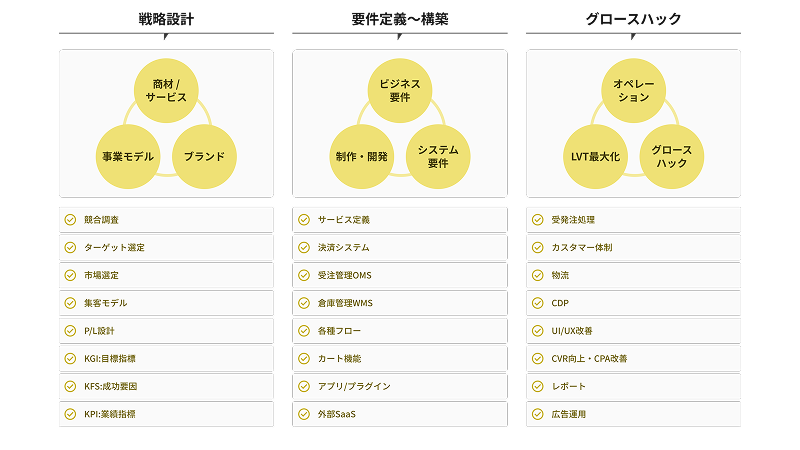Click the check icon next to P/L設計
The image size is (800, 450).
[x=70, y=330]
